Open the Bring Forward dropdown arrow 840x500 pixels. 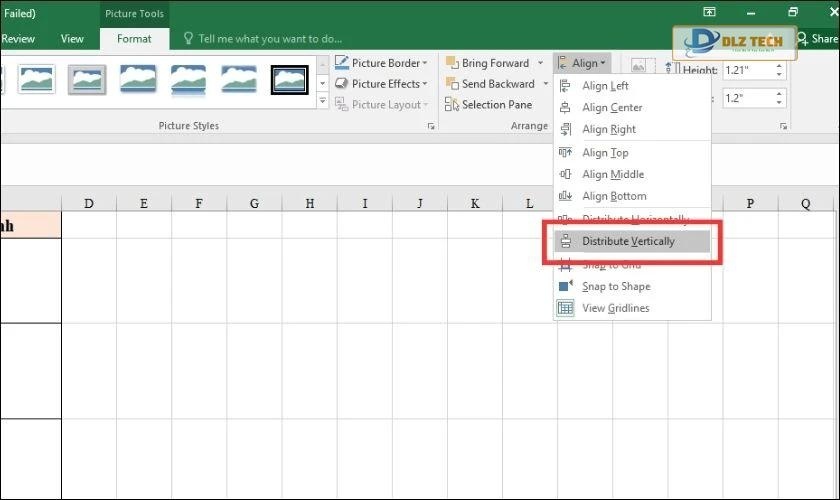(541, 63)
